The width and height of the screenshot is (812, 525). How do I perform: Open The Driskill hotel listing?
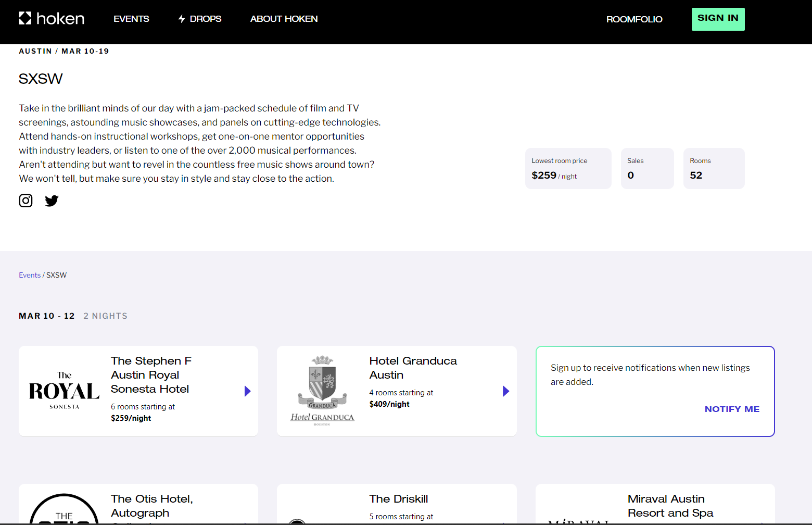(x=398, y=499)
